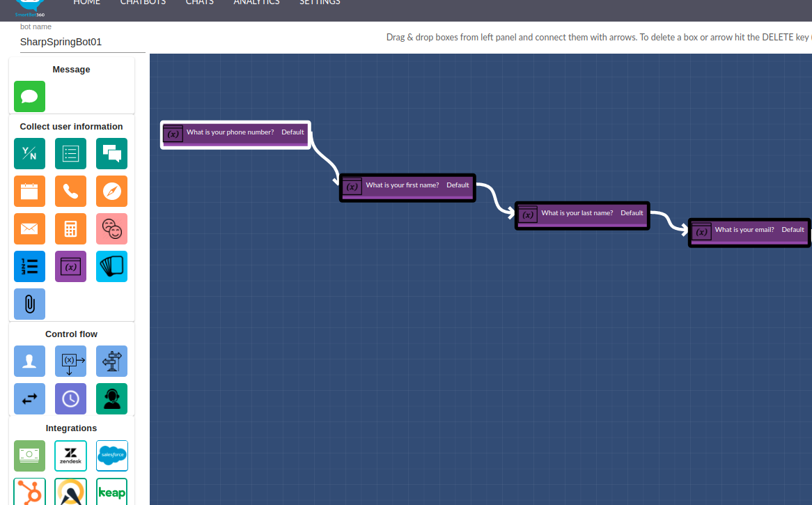Select the orange phone number block
Image resolution: width=812 pixels, height=505 pixels.
click(70, 191)
